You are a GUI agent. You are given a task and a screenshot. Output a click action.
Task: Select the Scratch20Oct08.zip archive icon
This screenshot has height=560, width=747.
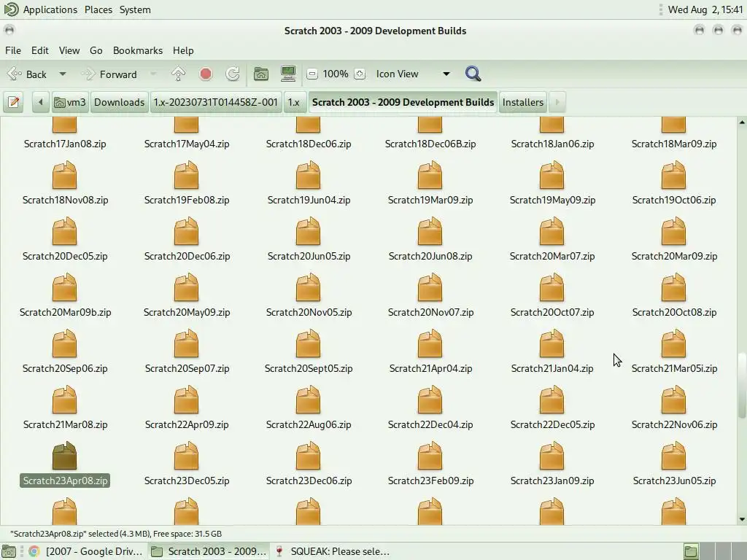pyautogui.click(x=673, y=287)
